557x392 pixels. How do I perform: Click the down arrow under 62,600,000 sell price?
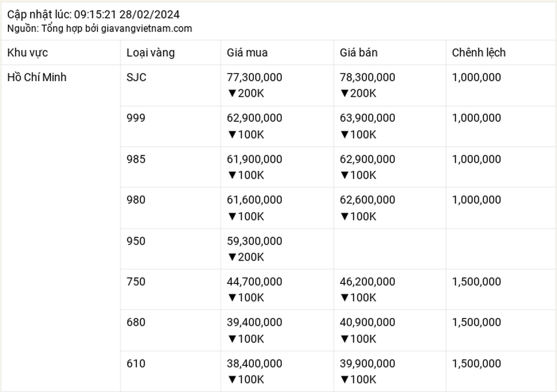coord(345,216)
